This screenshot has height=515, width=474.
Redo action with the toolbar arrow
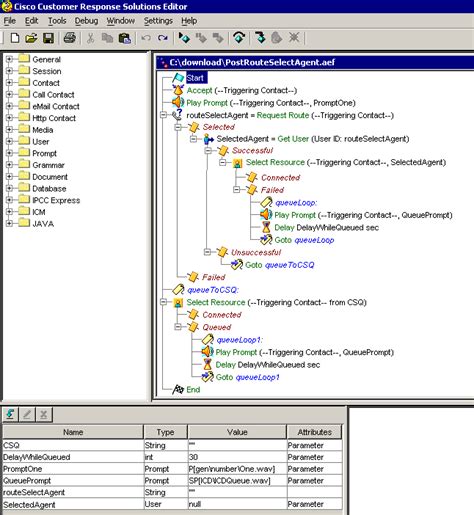[163, 38]
